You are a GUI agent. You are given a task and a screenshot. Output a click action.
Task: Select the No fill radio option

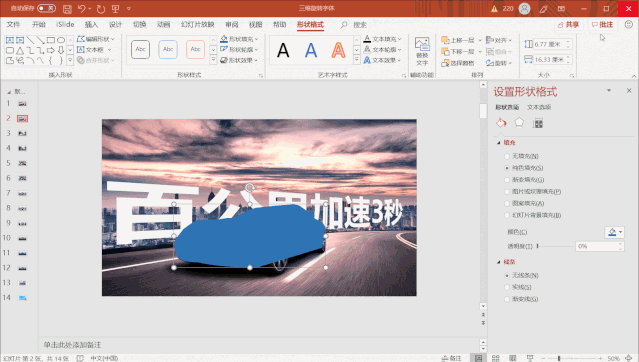pos(507,156)
